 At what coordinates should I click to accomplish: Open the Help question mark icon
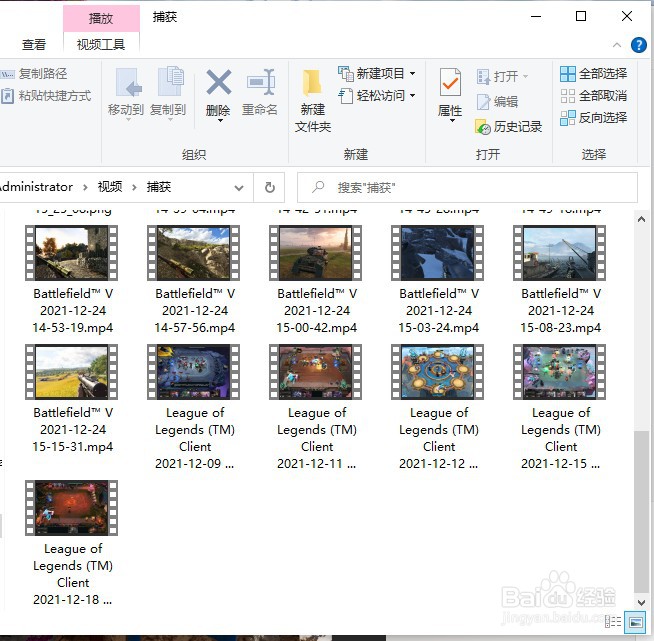(639, 45)
